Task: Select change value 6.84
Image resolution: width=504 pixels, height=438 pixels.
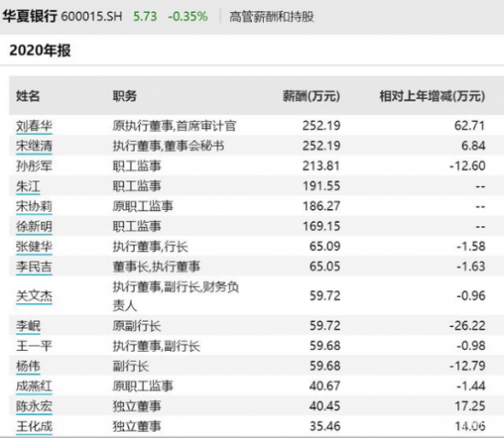Action: tap(474, 146)
